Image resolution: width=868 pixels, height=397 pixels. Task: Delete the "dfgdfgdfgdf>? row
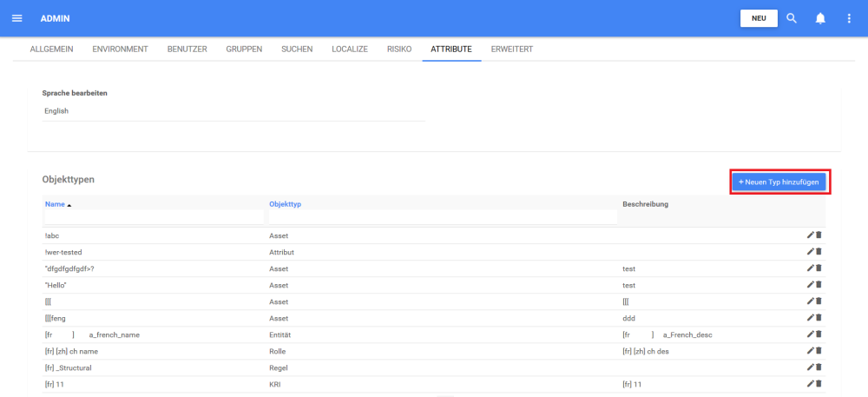coord(819,268)
